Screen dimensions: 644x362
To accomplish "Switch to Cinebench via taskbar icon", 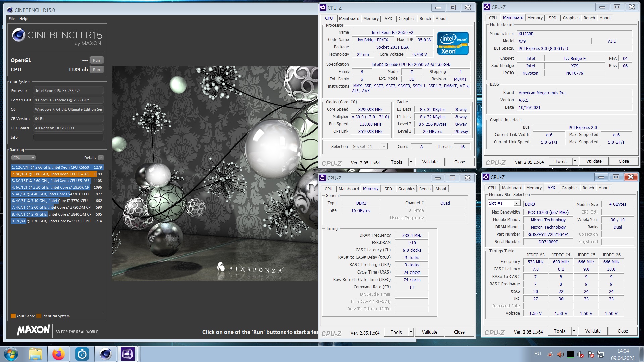I will pos(106,354).
